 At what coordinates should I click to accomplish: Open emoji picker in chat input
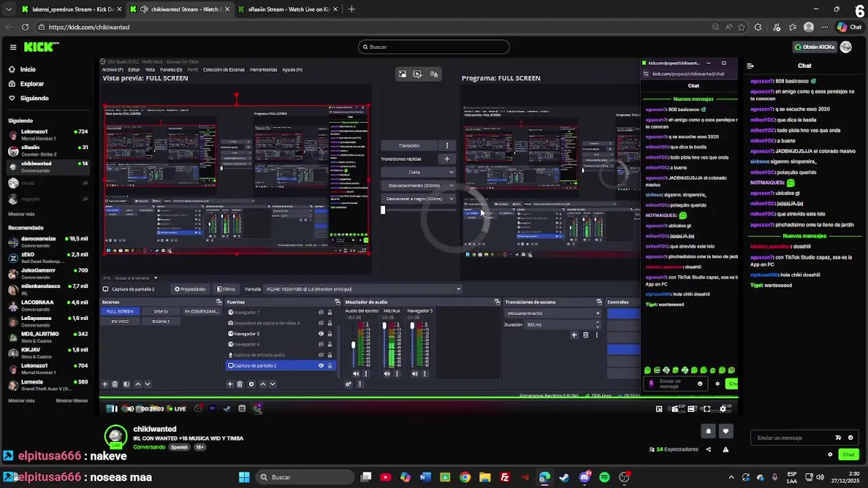click(850, 438)
